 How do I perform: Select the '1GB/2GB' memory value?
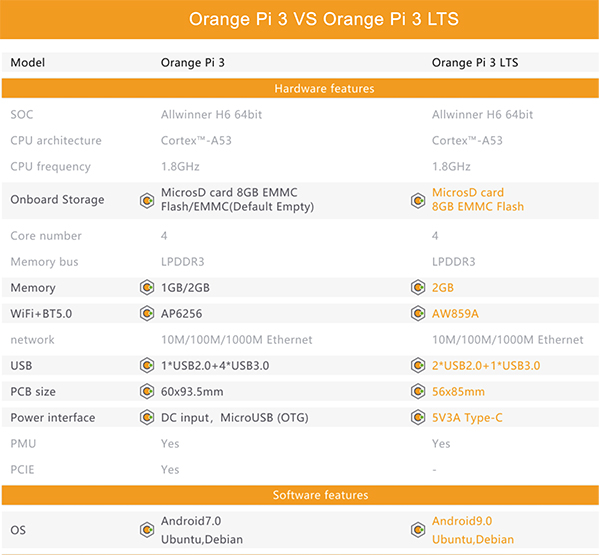185,287
